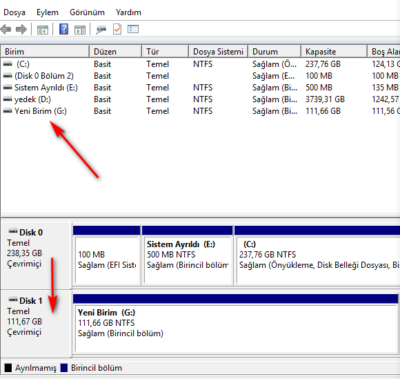The width and height of the screenshot is (400, 379).
Task: Click the Birincil bölüm legend label
Action: pos(96,368)
